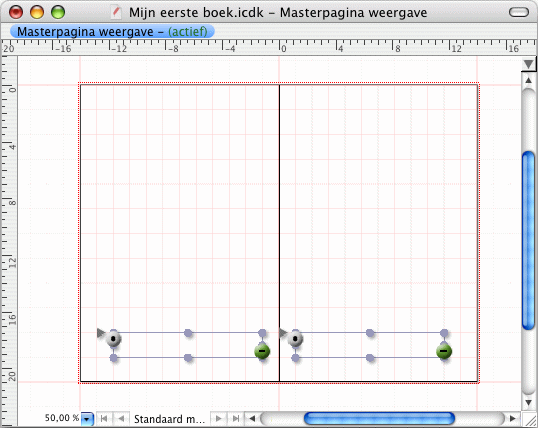
Task: Click top middle handle of left text frame
Action: pos(188,333)
